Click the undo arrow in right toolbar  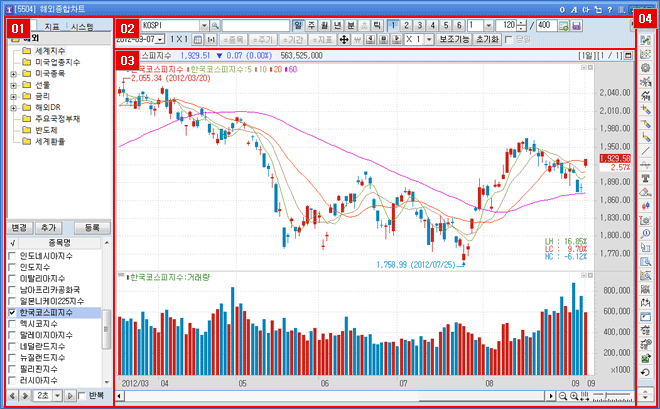click(644, 373)
